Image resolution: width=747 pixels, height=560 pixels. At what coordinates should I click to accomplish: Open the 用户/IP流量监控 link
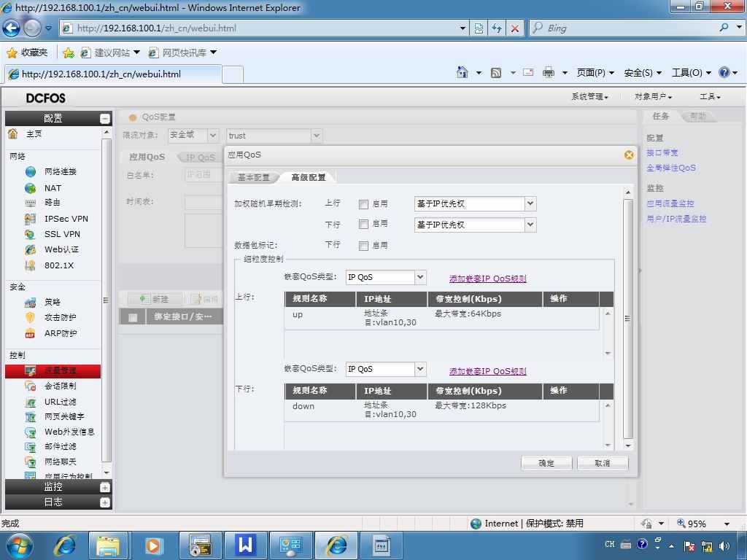pos(676,219)
